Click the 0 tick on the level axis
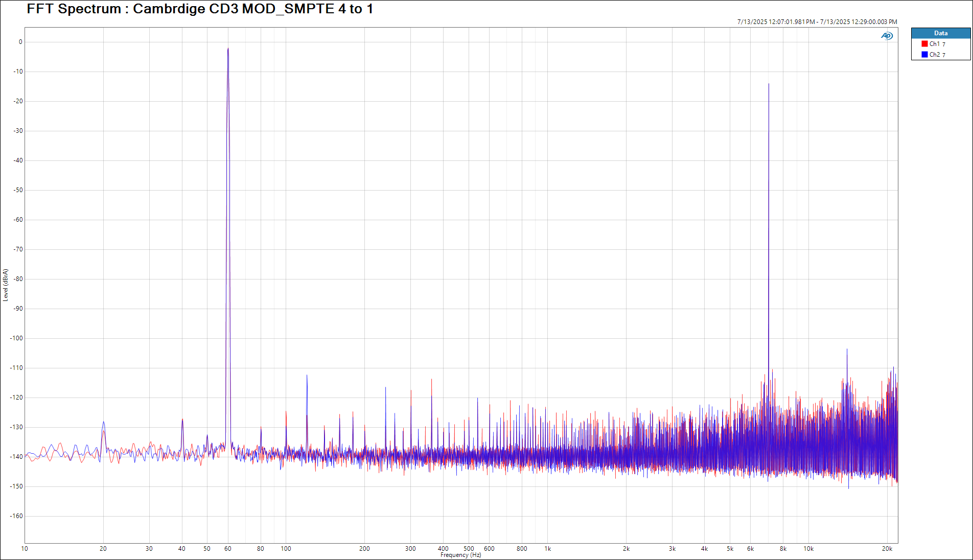Screen dimensions: 973x560 point(20,42)
